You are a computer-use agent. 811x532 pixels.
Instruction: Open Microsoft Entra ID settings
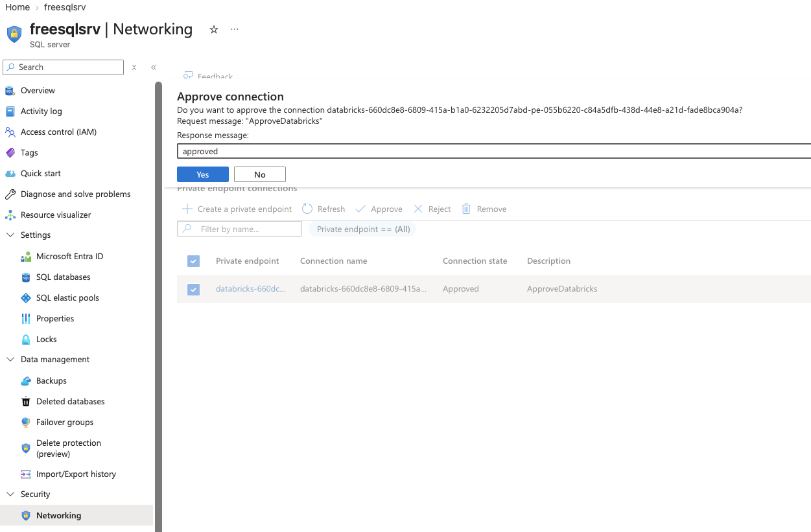click(70, 257)
